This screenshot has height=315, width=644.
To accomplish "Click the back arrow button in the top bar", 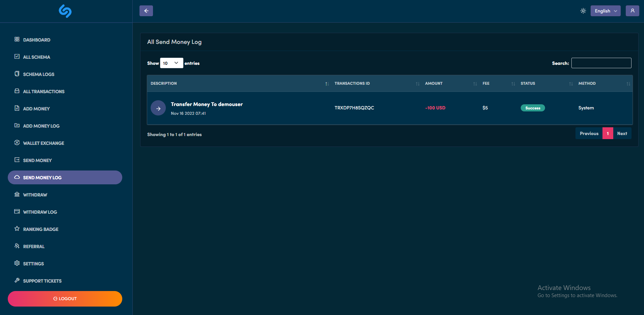I will tap(146, 11).
